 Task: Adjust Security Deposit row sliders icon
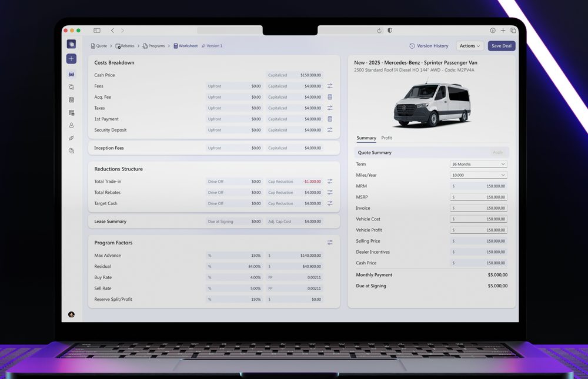click(330, 130)
